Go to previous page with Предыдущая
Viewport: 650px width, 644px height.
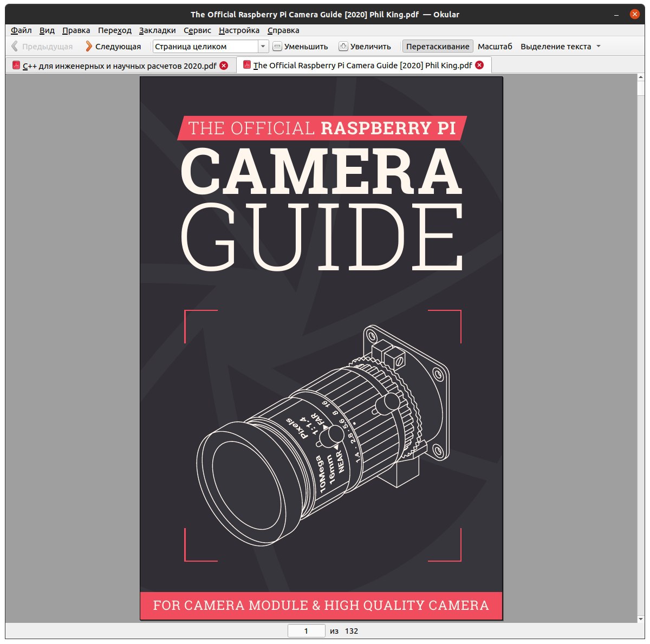[x=42, y=47]
